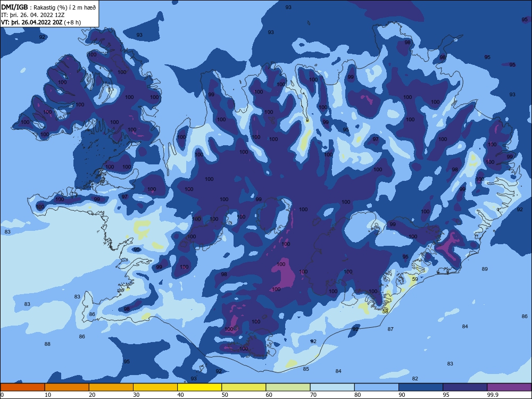532x399 pixels.
Task: Click the '58' humidity value on the map
Action: tap(385, 311)
